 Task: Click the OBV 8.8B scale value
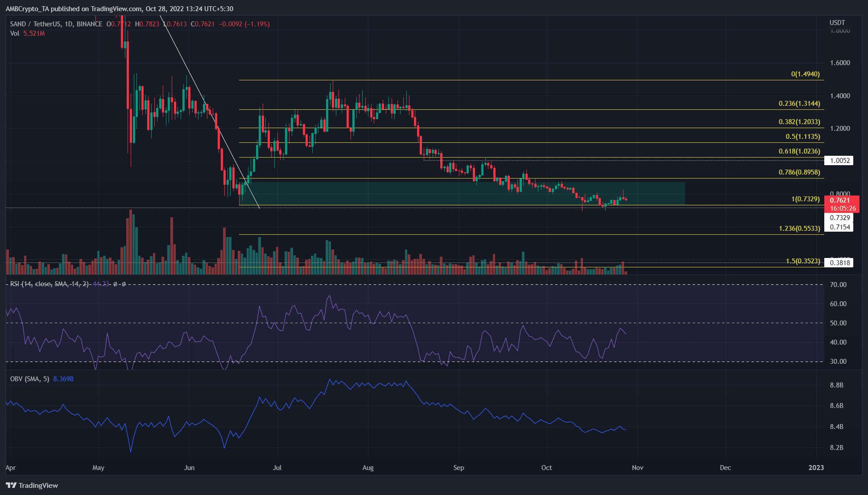[836, 385]
